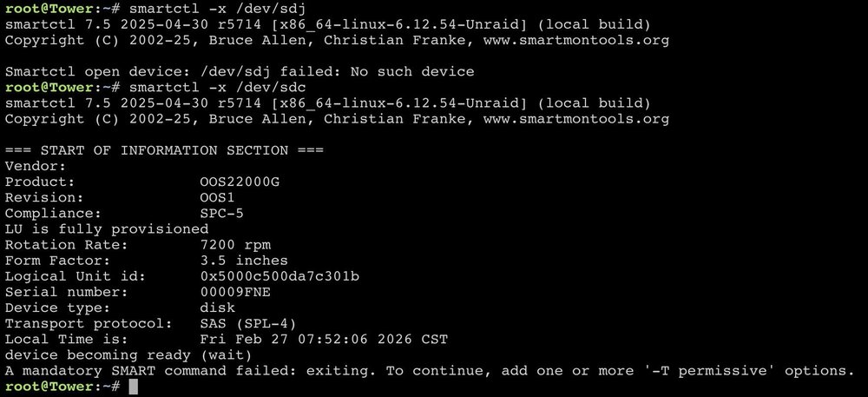Viewport: 868px width, 397px height.
Task: Click the rotation rate value 7200 rpm
Action: [x=235, y=245]
